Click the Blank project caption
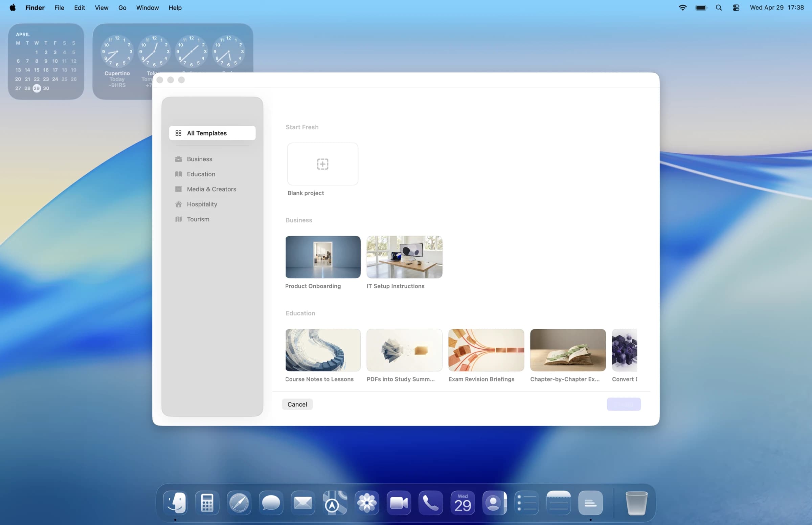 (x=306, y=193)
